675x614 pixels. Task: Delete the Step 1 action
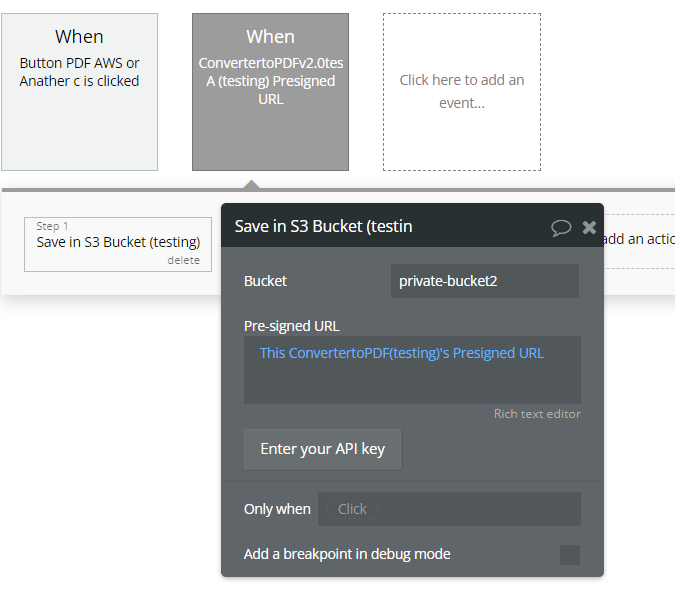[x=184, y=260]
